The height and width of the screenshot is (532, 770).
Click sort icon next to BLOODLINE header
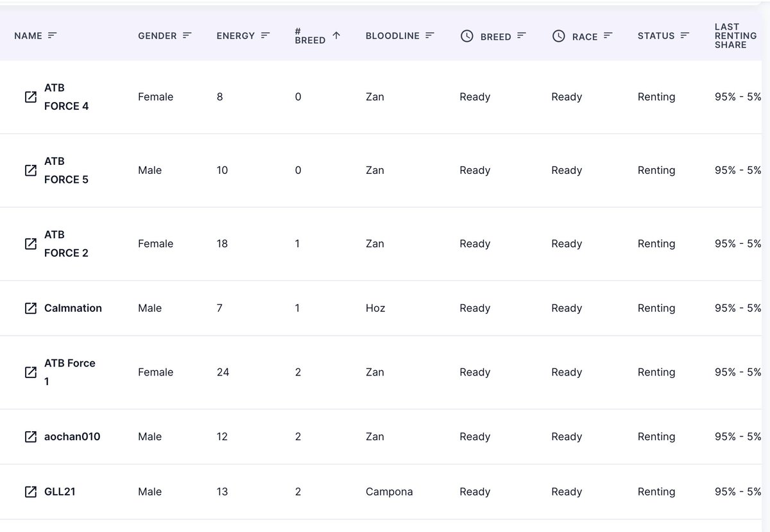[x=430, y=36]
